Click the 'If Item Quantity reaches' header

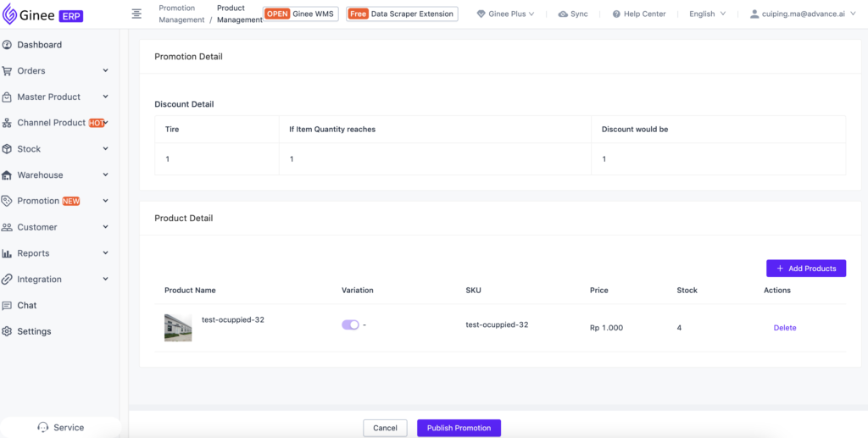332,130
